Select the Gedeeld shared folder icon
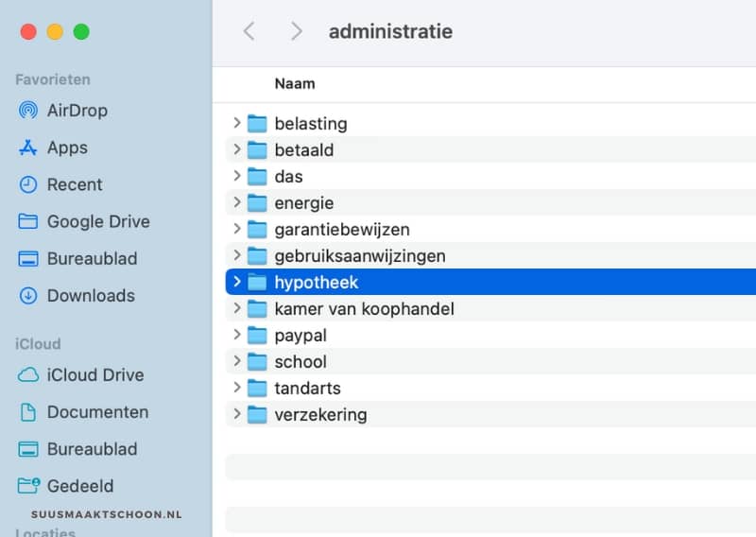 pos(28,486)
